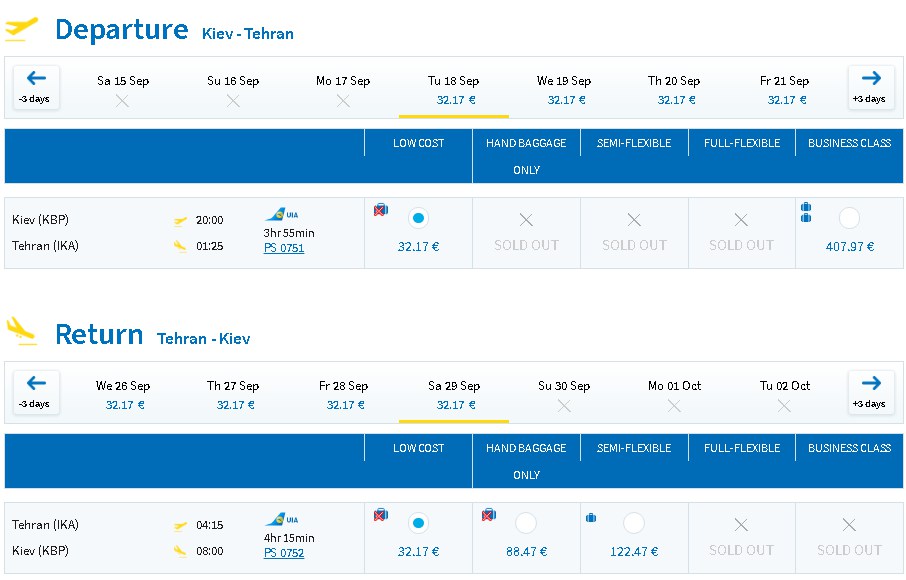Select We 19 Sep departure date tab
Viewport: 906px width, 580px height.
tap(564, 90)
